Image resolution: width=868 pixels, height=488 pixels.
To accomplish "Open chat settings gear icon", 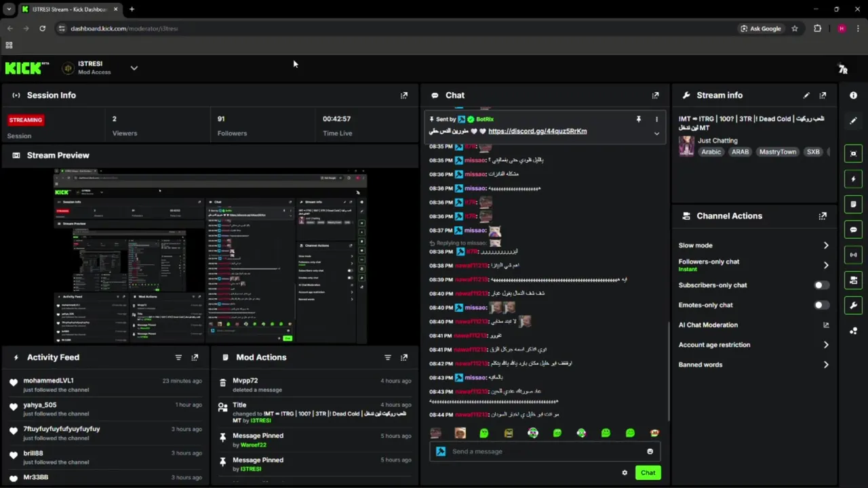I will click(625, 473).
